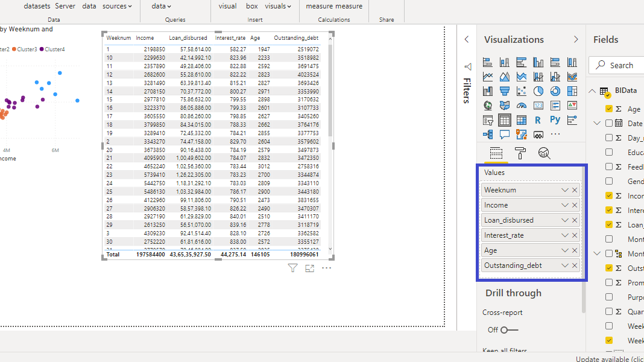
Task: Check the Date field checkbox
Action: pyautogui.click(x=609, y=123)
